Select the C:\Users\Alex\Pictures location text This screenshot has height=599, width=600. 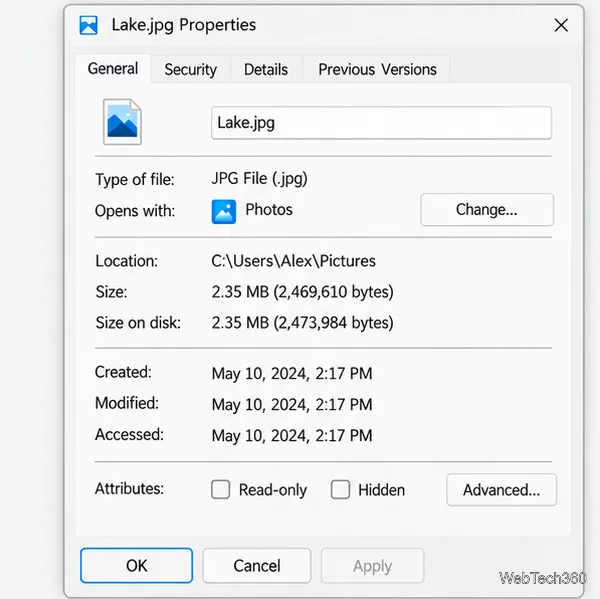293,261
